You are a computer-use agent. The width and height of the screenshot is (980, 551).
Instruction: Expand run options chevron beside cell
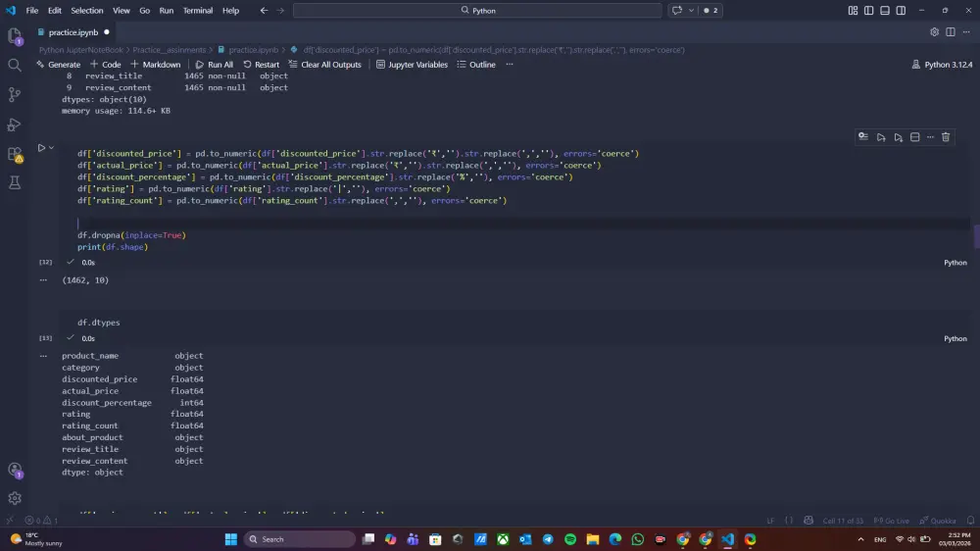point(51,148)
